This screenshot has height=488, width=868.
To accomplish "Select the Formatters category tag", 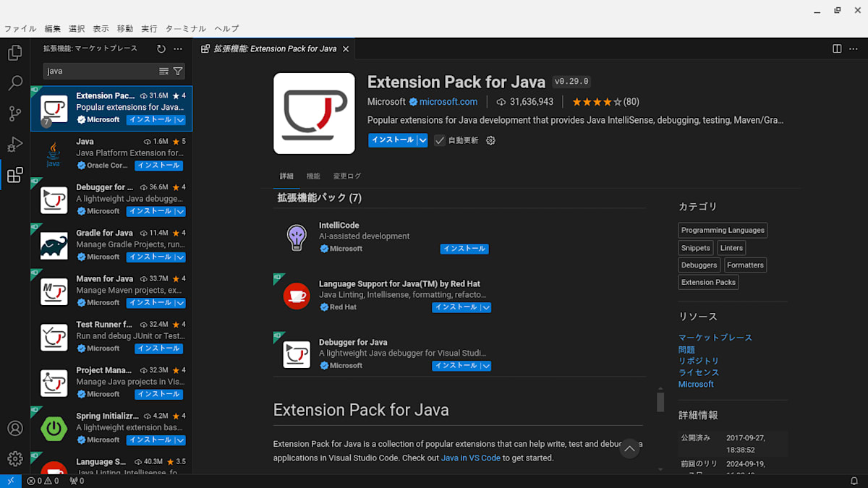I will [746, 265].
